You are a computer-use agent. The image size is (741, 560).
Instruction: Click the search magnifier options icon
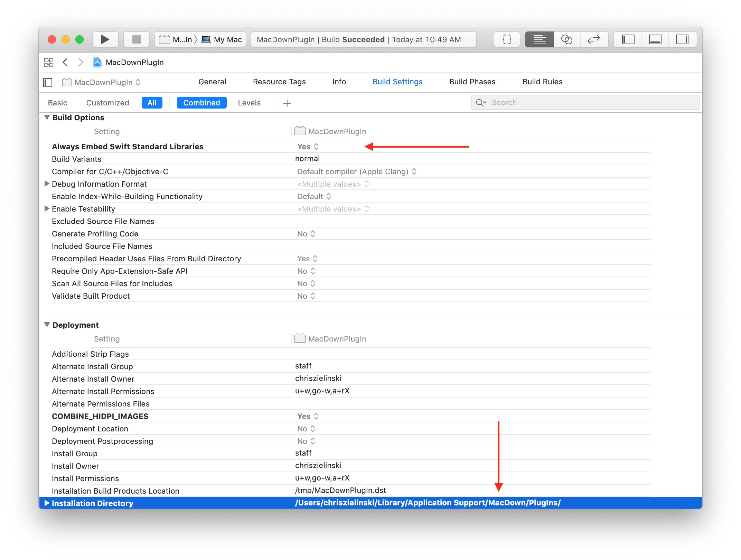(481, 102)
